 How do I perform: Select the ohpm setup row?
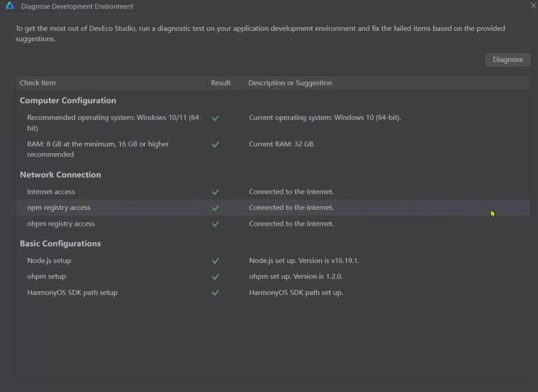(x=273, y=277)
